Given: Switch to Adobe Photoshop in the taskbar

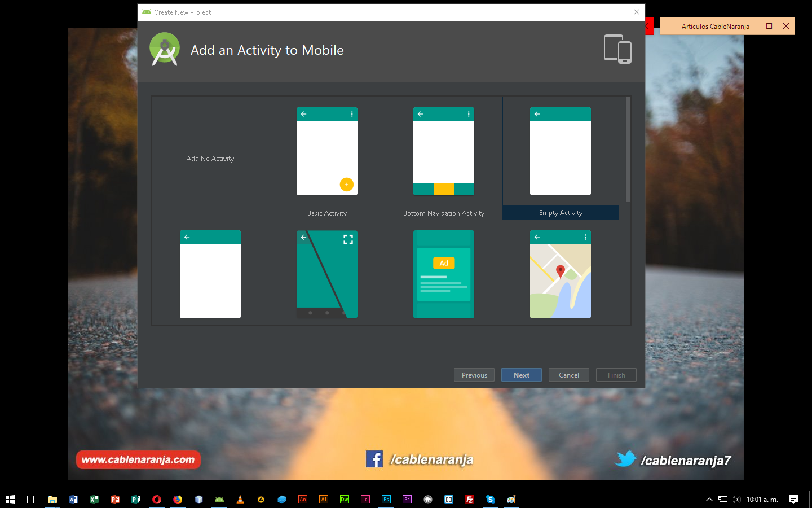Looking at the screenshot, I should 386,500.
